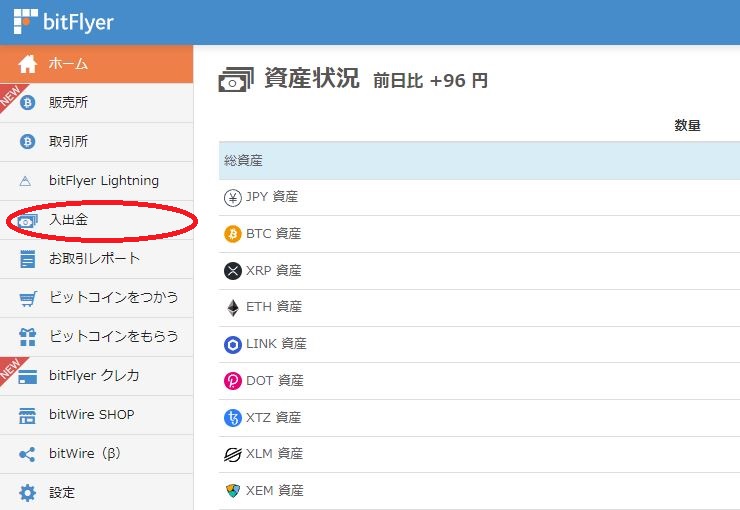Click the pink DOT icon
Screen dimensions: 740x510
(233, 381)
